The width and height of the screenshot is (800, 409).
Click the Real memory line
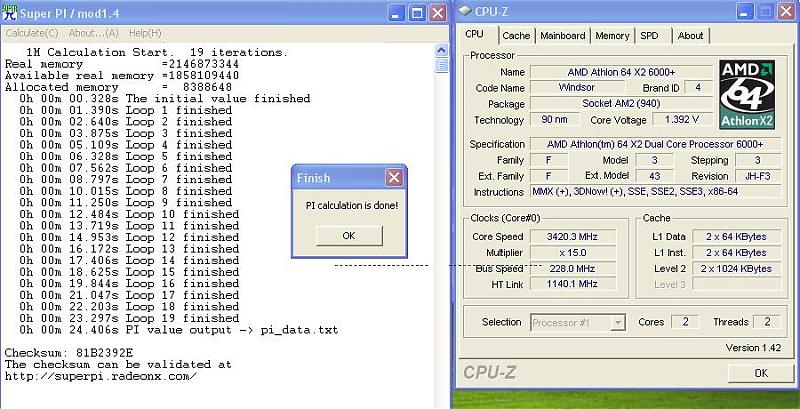pyautogui.click(x=122, y=64)
